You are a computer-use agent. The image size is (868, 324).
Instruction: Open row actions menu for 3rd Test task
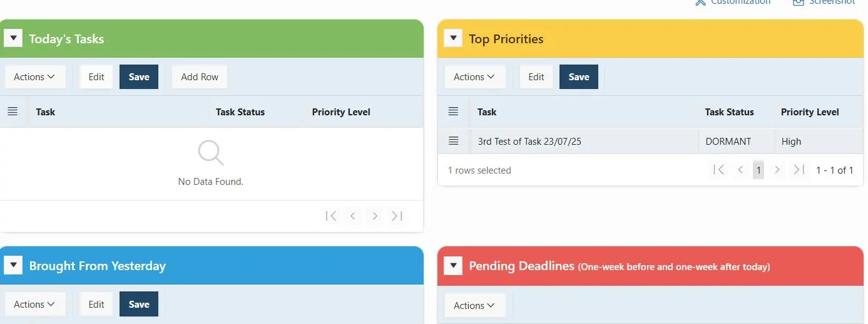[x=454, y=141]
